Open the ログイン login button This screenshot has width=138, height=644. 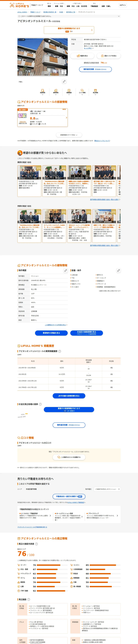click(123, 5)
